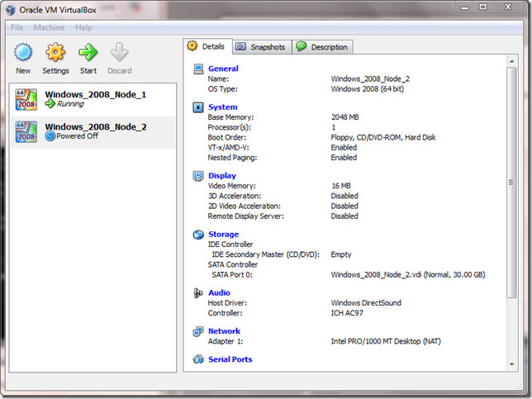
Task: Open the Network settings link
Action: [x=224, y=330]
